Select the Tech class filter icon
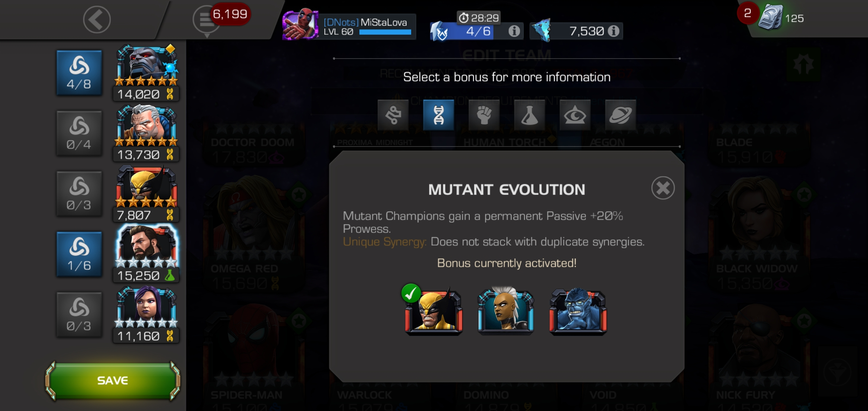Viewport: 868px width, 411px height. [393, 115]
